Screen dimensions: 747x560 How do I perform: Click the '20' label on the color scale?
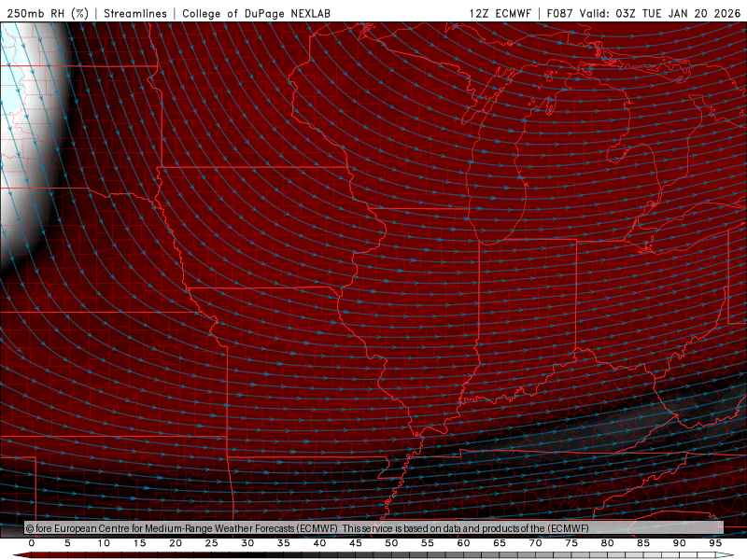[x=176, y=543]
